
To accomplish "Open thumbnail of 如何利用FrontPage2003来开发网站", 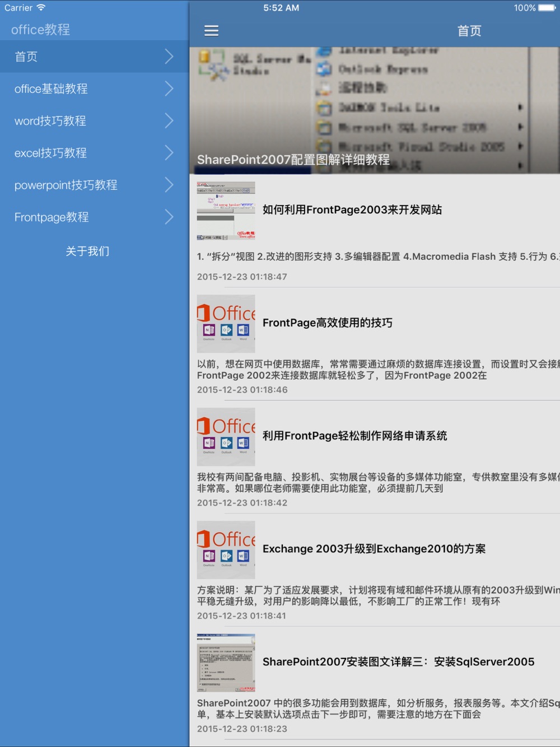I will point(226,211).
